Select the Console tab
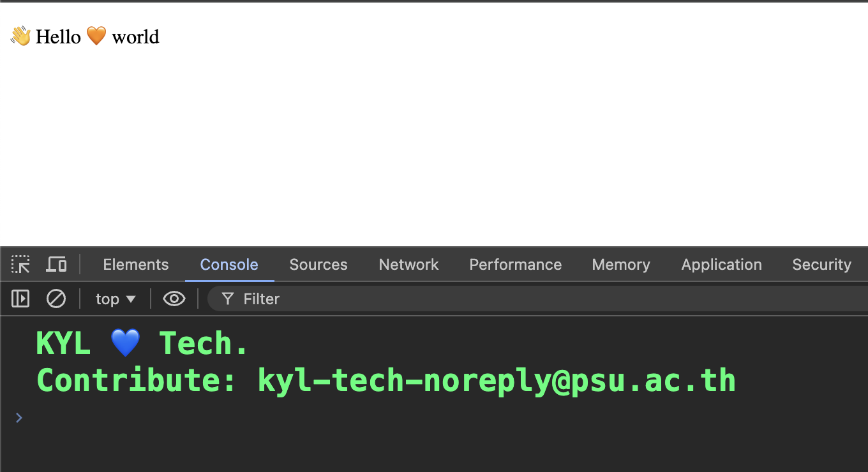The image size is (868, 472). pyautogui.click(x=229, y=265)
